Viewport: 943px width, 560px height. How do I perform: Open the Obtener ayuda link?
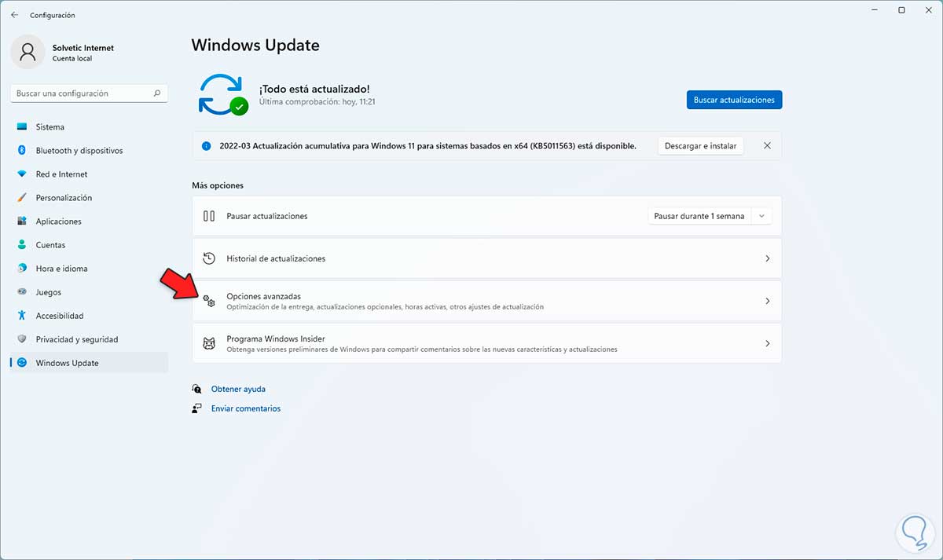tap(238, 389)
